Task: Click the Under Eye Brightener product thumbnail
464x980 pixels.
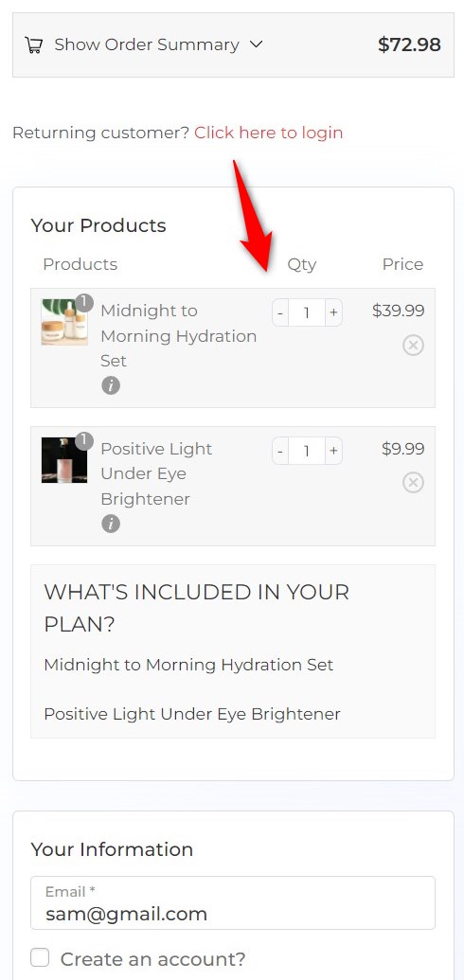Action: point(64,460)
